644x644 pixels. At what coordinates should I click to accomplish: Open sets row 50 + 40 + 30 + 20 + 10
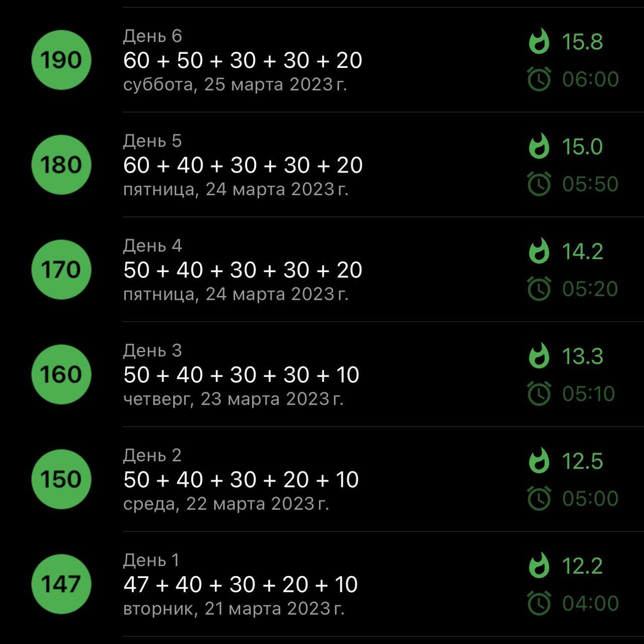[x=241, y=479]
